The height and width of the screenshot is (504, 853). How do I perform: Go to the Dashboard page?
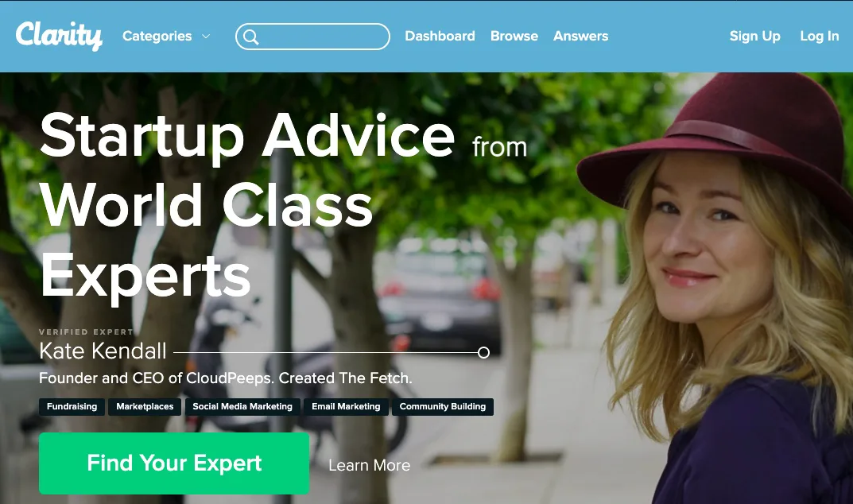pos(440,36)
